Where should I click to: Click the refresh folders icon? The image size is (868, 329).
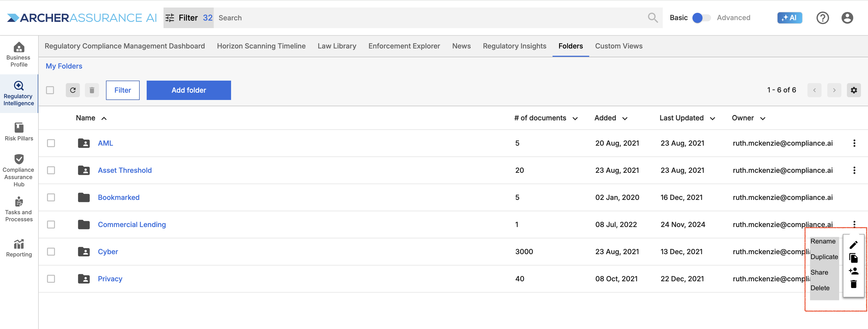pos(73,90)
